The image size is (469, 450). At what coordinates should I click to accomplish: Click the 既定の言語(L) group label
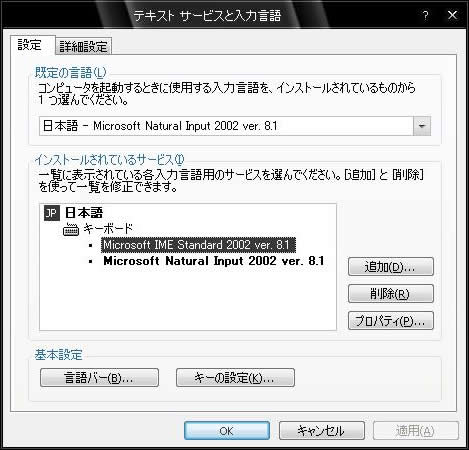[70, 72]
